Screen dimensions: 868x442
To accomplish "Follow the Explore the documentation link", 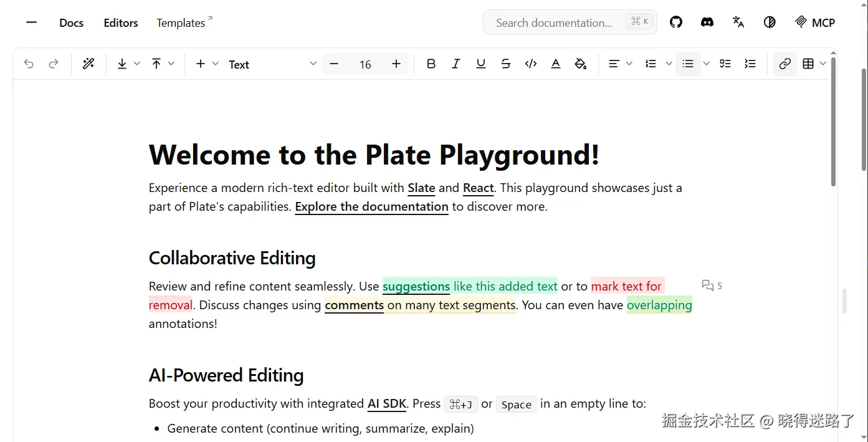I will (x=371, y=206).
